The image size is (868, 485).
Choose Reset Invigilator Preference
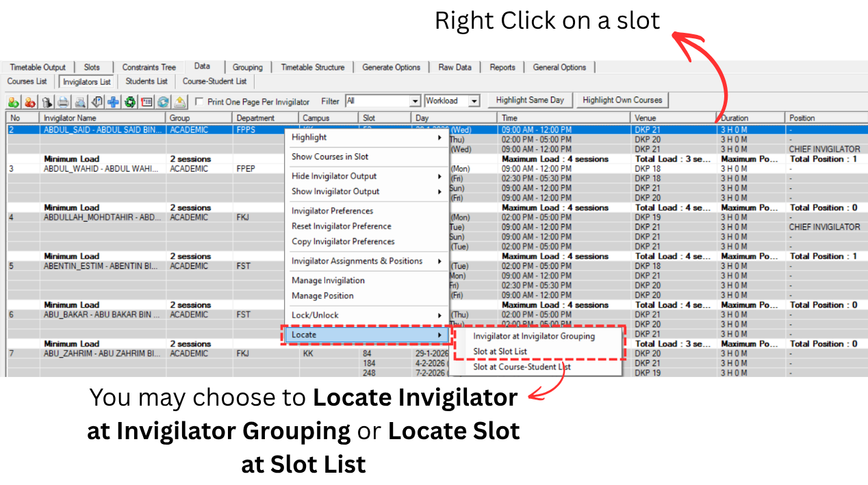[366, 226]
